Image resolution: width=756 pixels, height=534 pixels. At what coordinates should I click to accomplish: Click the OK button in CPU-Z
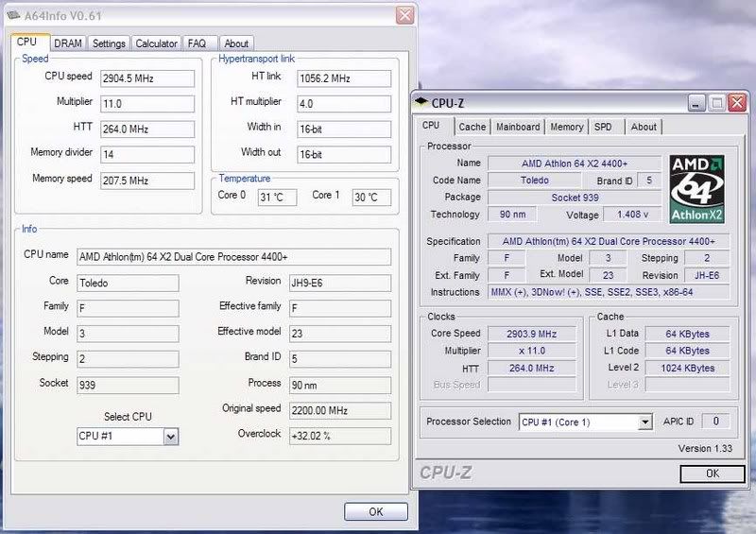(713, 474)
